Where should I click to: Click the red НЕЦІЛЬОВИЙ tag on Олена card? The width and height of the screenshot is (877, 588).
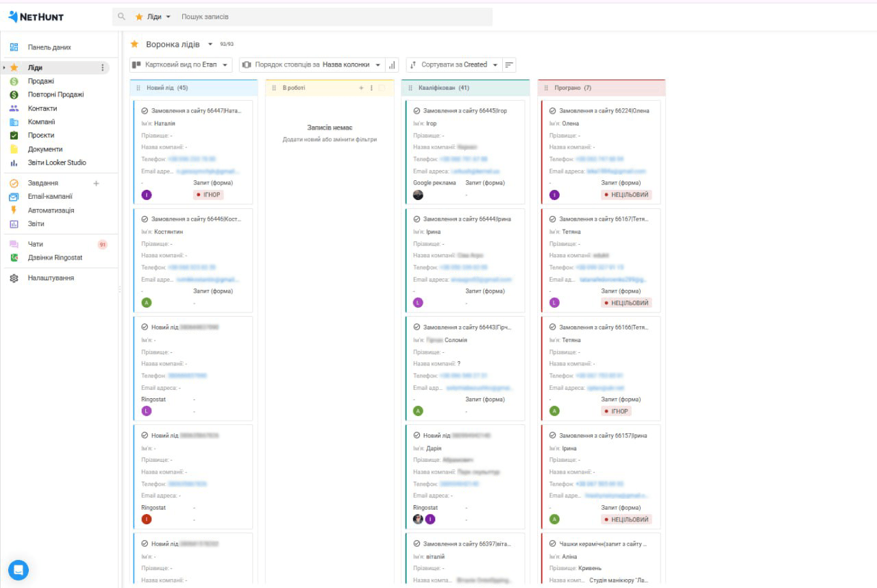627,195
